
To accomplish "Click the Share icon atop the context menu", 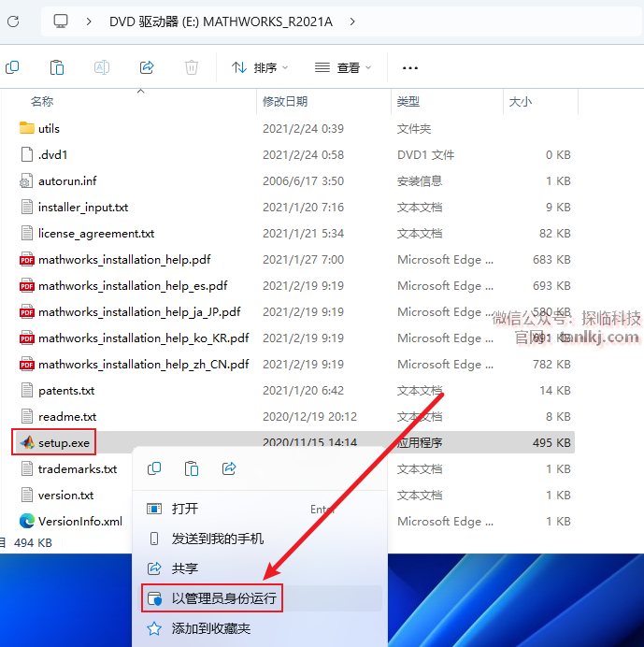I will pyautogui.click(x=229, y=468).
